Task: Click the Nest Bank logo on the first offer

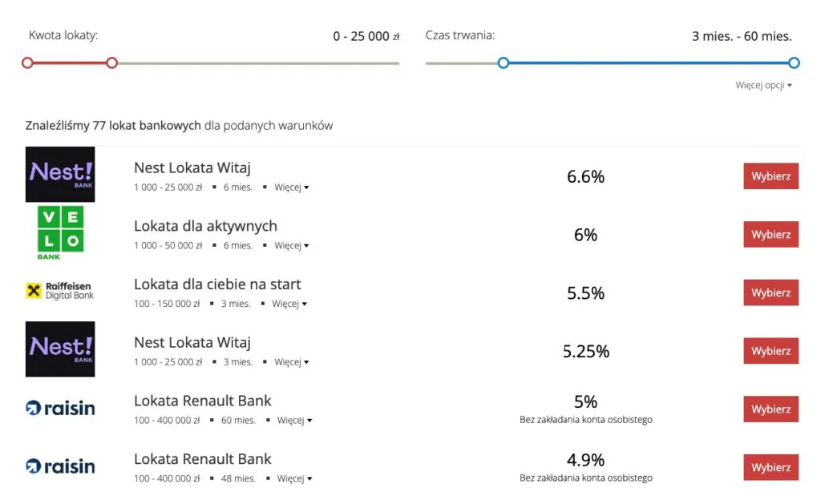Action: pyautogui.click(x=59, y=174)
